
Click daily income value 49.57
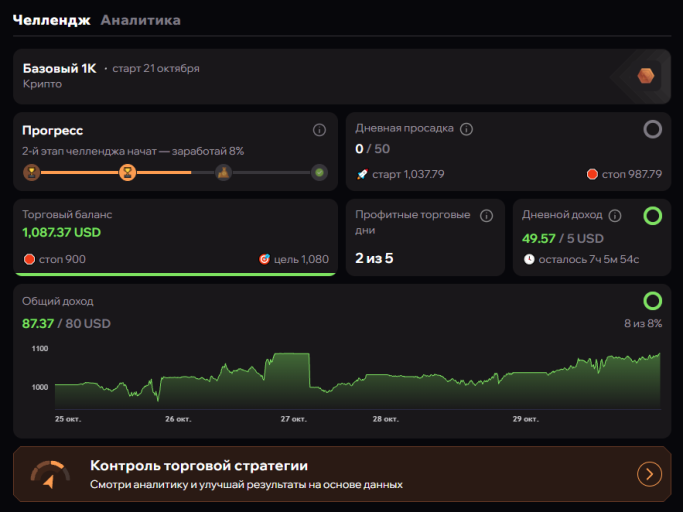539,238
